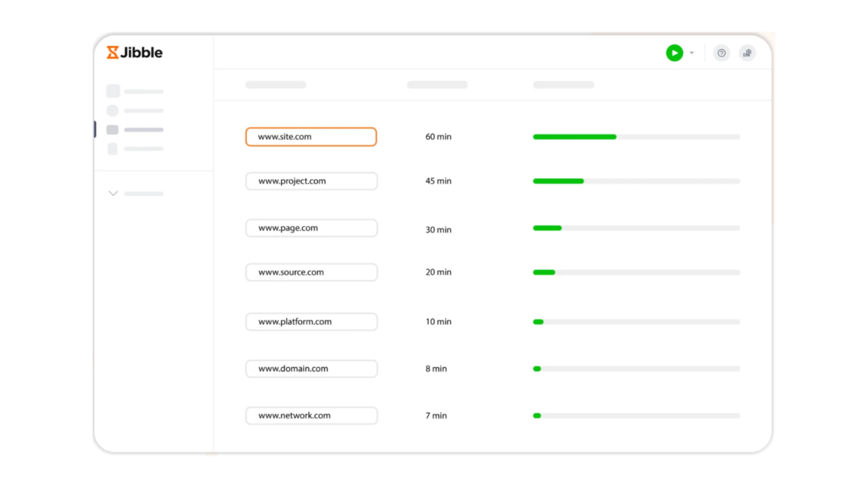Image resolution: width=868 pixels, height=488 pixels.
Task: Click the 60 min duration
Action: tap(438, 136)
